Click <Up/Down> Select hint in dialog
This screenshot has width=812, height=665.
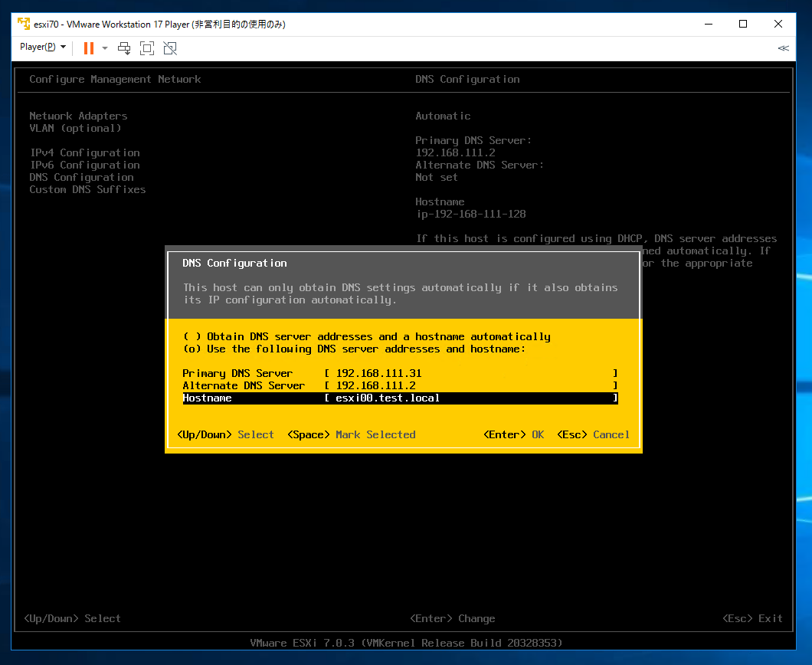click(x=225, y=434)
